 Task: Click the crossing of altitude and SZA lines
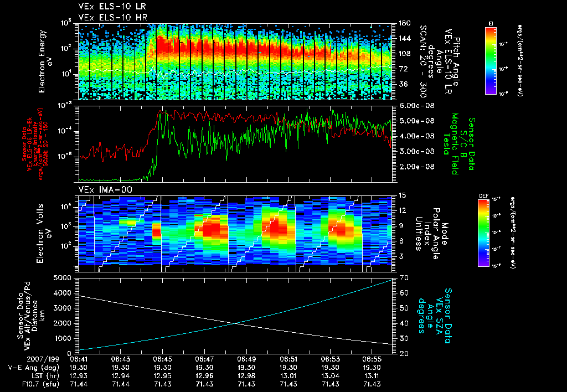236,323
